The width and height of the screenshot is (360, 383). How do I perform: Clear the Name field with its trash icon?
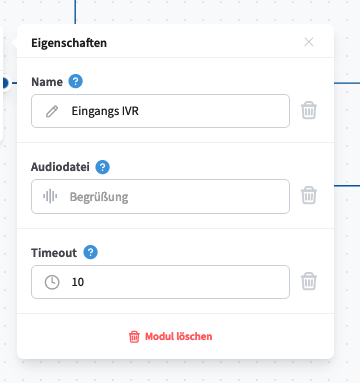point(309,110)
